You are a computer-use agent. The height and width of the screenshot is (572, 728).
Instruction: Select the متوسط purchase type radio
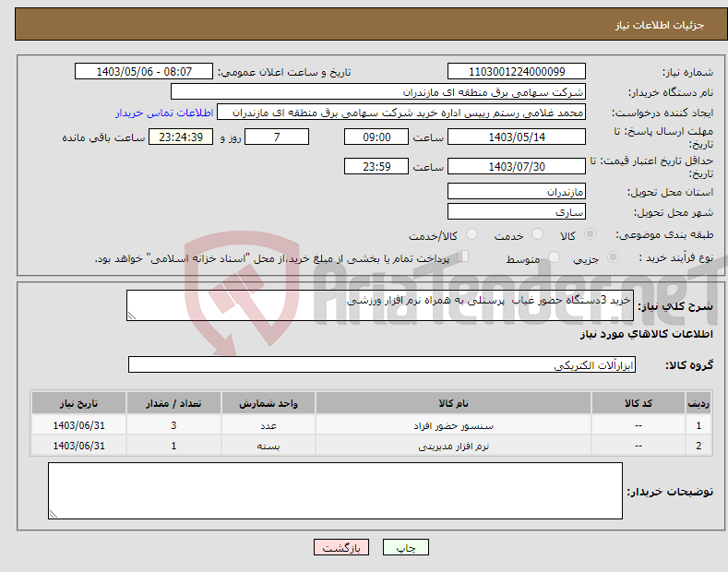click(x=554, y=256)
